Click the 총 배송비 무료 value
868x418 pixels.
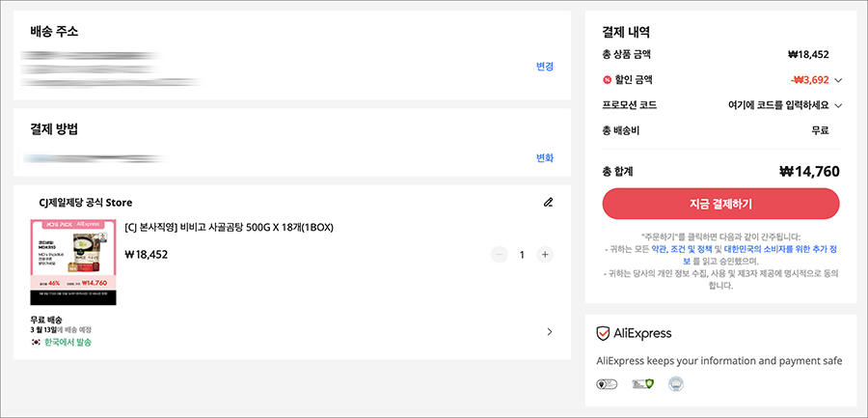tap(820, 131)
